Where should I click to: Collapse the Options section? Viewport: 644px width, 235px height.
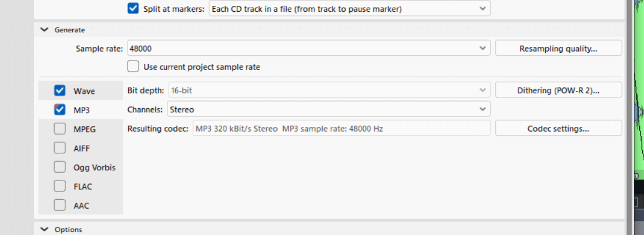(44, 229)
